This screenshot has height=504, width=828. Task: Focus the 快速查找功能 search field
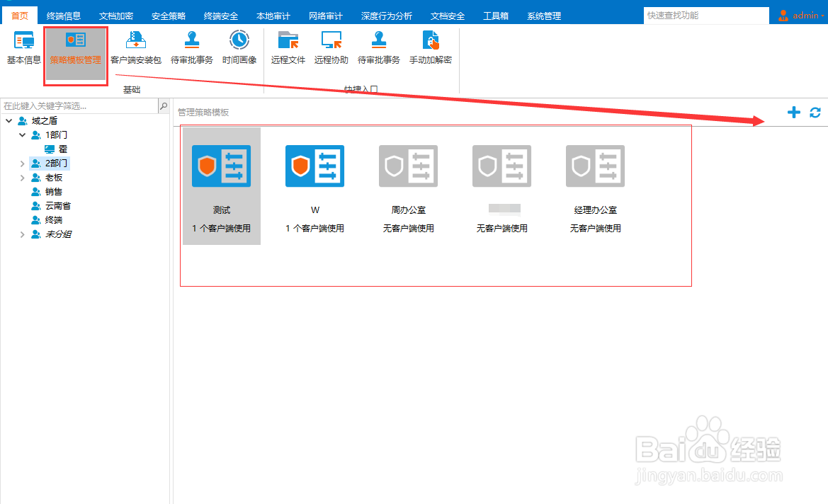(706, 16)
